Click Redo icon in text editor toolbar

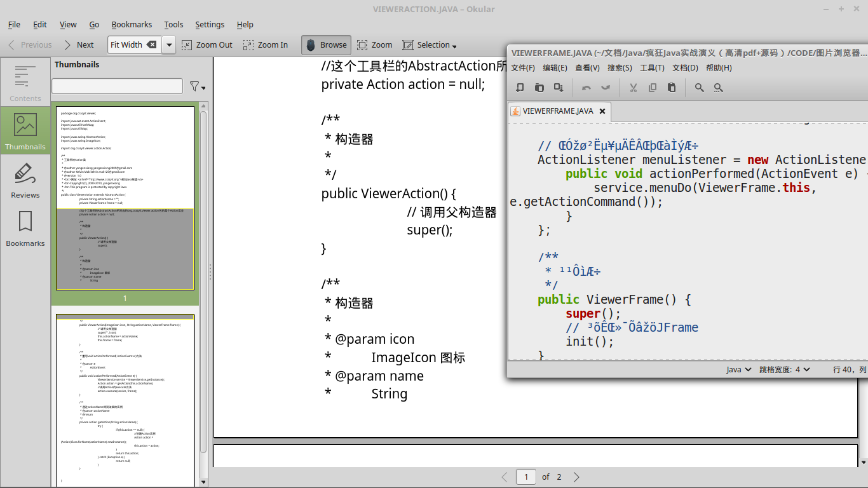[x=606, y=88]
